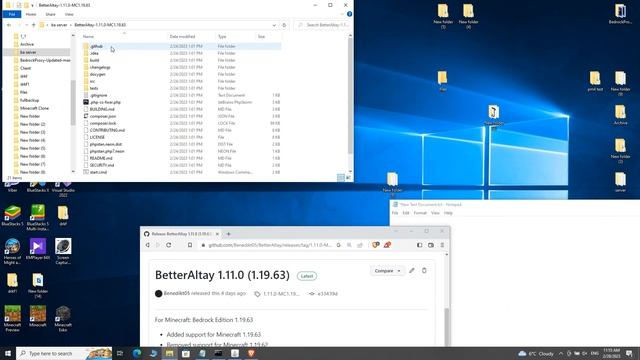This screenshot has height=360, width=640.
Task: Switch to details view in Explorer
Action: coord(340,178)
